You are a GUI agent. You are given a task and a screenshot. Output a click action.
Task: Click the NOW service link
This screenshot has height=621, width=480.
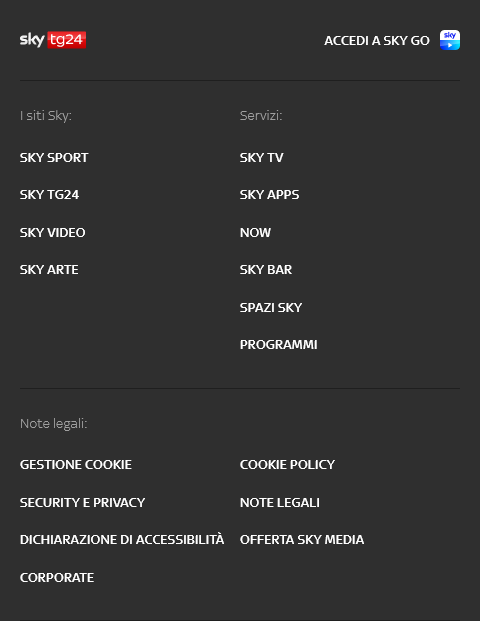tap(255, 232)
